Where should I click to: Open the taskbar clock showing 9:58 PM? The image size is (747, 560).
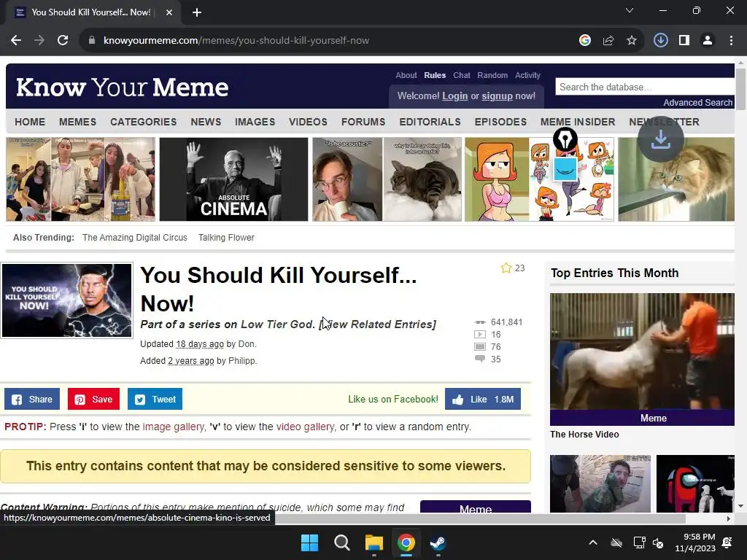tap(695, 542)
